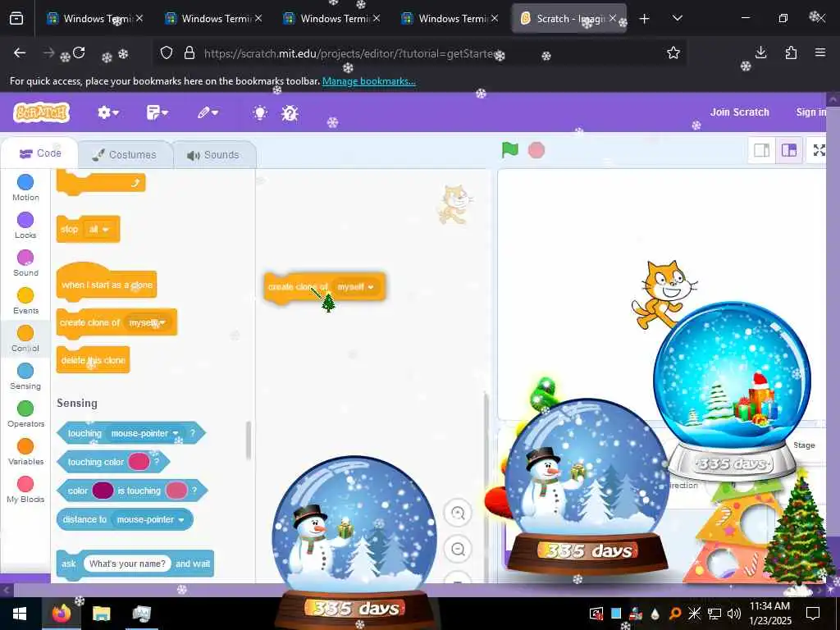840x630 pixels.
Task: Switch to the first Windows Terminal tab
Action: [94, 19]
